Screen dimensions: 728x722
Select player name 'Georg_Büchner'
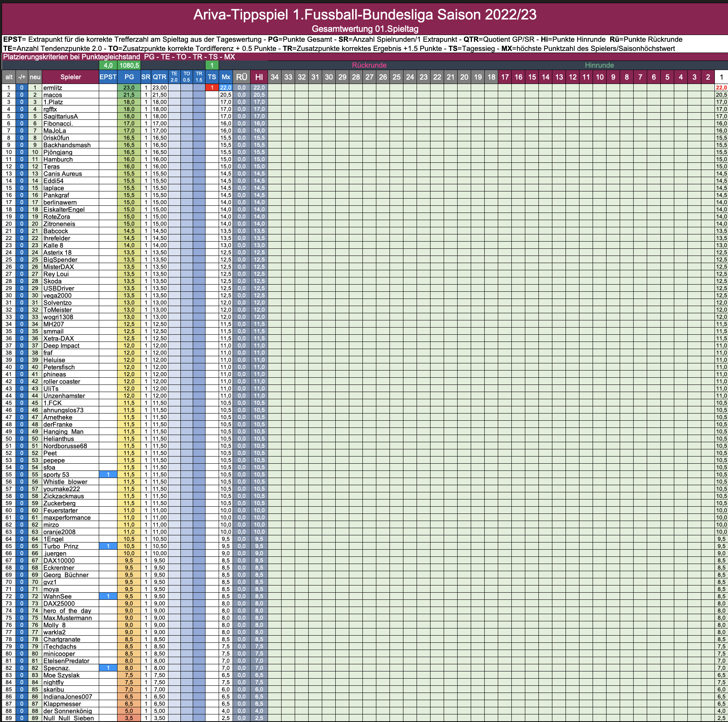click(x=66, y=575)
